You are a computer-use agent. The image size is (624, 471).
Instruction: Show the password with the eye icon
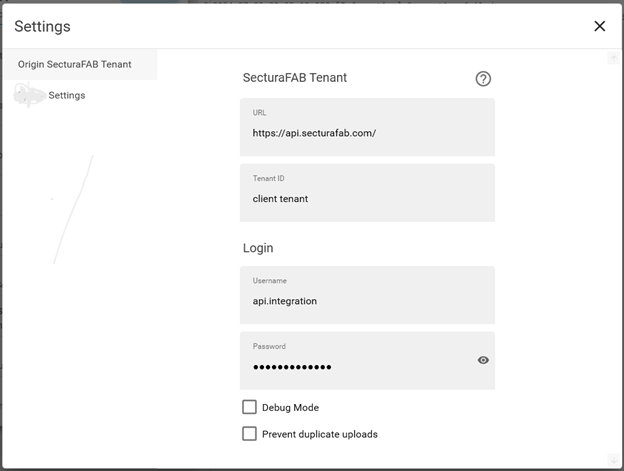click(x=483, y=360)
